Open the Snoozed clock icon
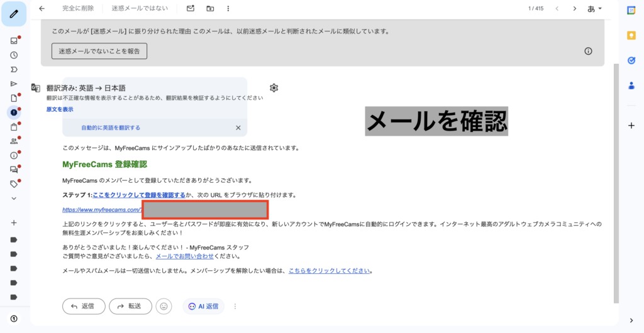 [14, 55]
